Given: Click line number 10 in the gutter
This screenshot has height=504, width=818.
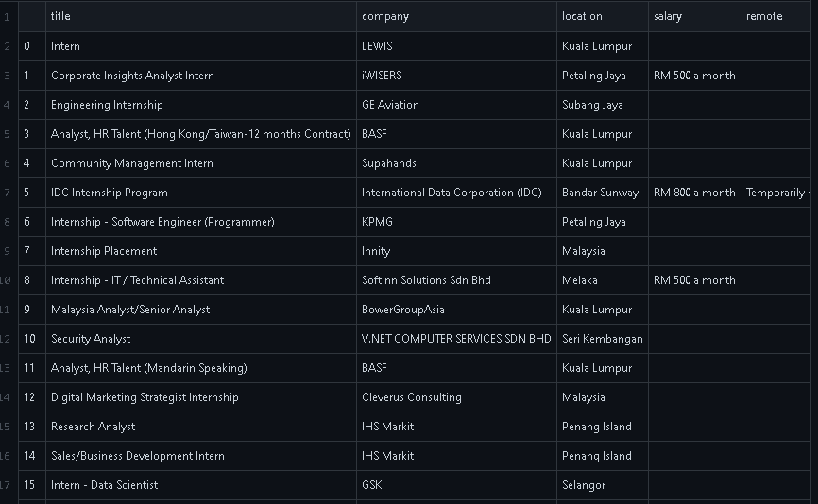Looking at the screenshot, I should tap(7, 280).
